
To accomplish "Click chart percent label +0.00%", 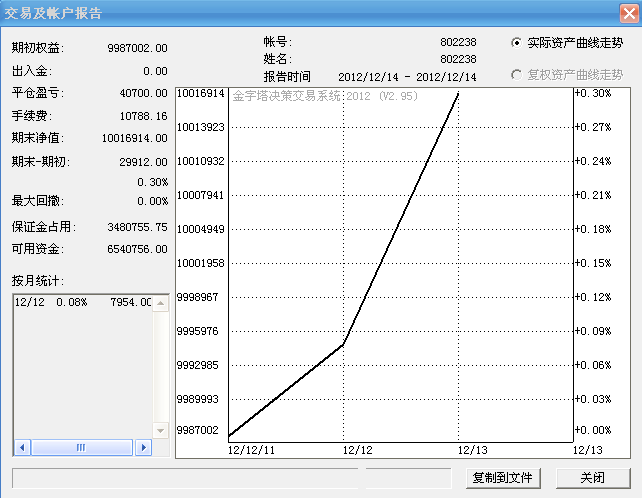I will (x=592, y=430).
